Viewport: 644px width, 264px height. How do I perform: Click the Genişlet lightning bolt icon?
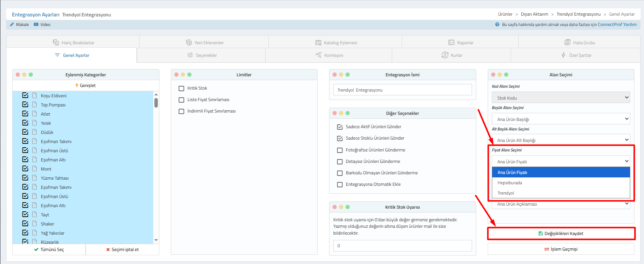point(77,85)
